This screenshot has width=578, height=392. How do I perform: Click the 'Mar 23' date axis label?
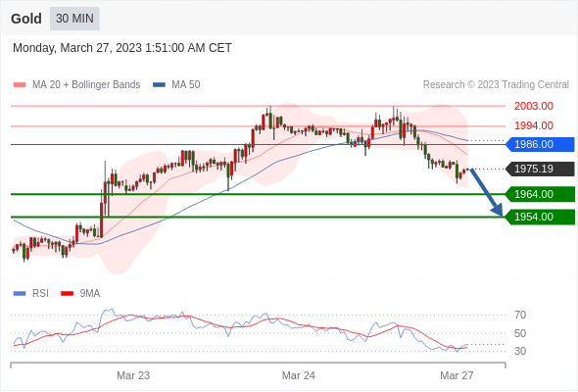(133, 375)
